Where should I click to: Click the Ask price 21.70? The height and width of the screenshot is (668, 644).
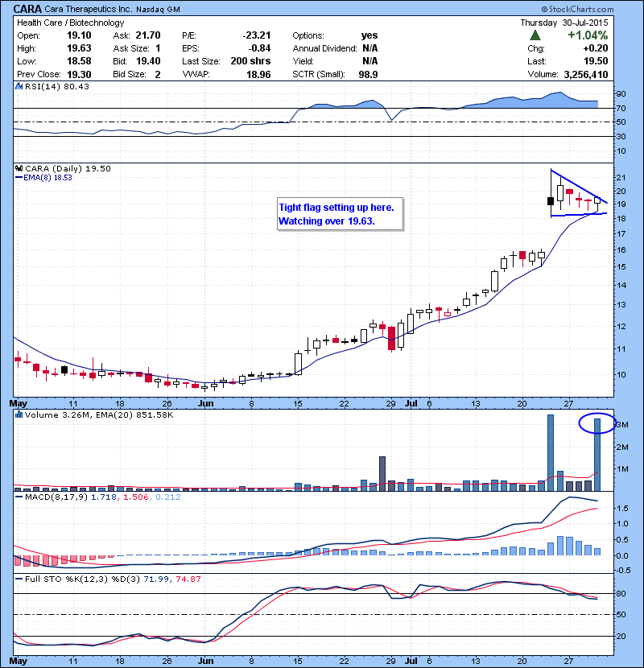[x=148, y=35]
